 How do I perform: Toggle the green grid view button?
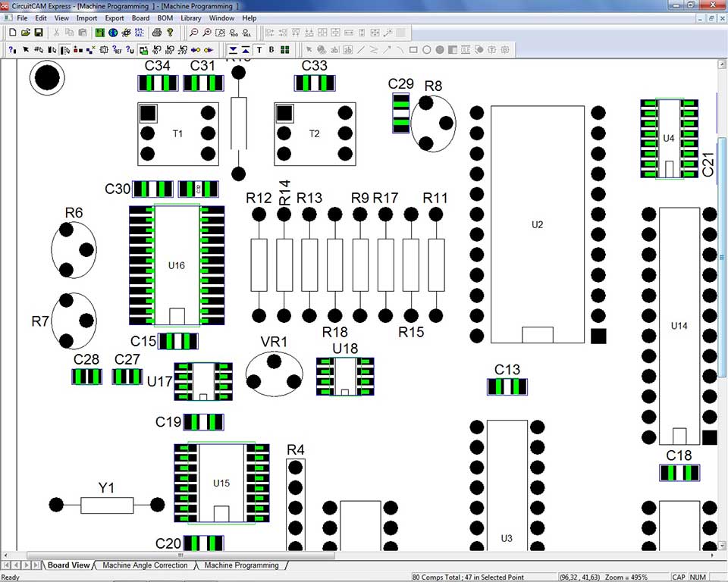tap(284, 50)
